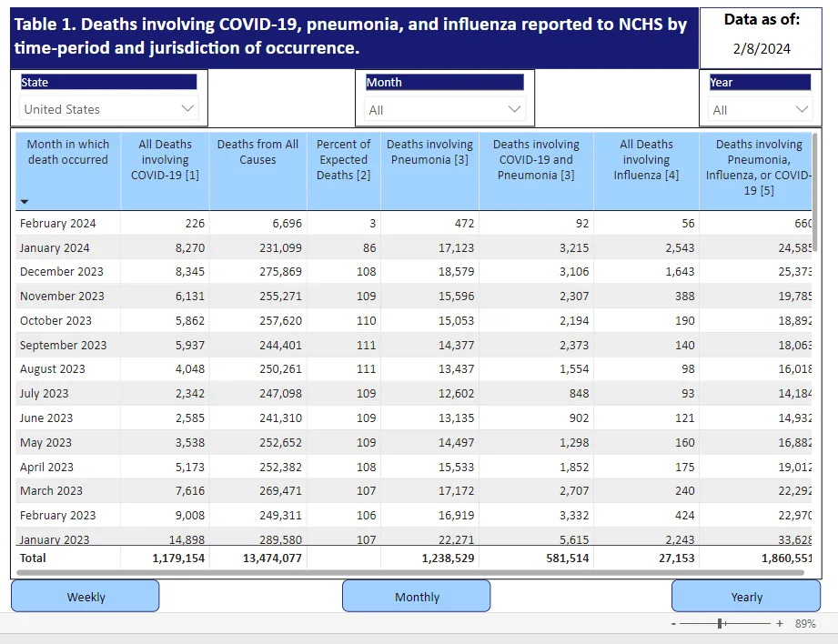Open the State dropdown showing United States
838x644 pixels.
pyautogui.click(x=109, y=109)
